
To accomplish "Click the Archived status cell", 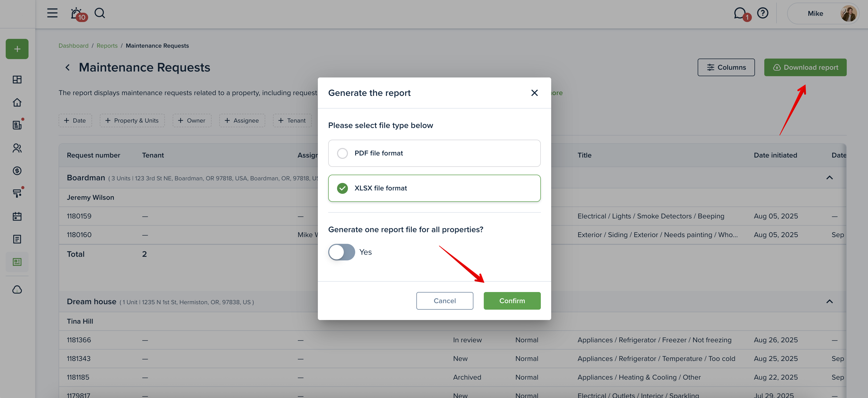I will pos(467,377).
